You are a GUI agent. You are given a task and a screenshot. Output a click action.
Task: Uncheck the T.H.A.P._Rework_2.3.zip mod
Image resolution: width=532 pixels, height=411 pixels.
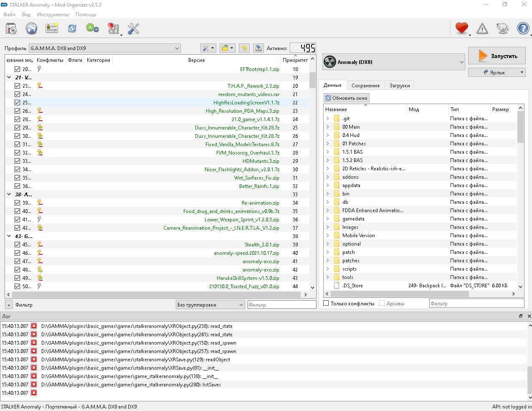pos(18,86)
